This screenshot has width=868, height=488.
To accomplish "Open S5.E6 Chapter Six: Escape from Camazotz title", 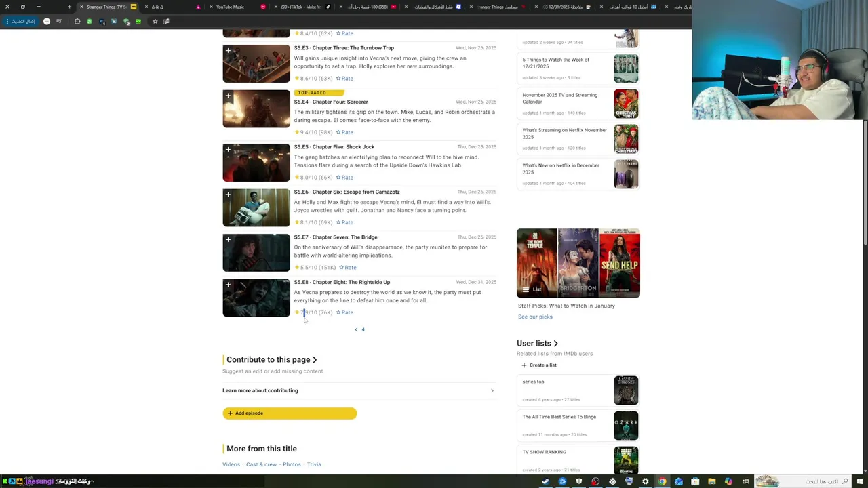I will [347, 192].
